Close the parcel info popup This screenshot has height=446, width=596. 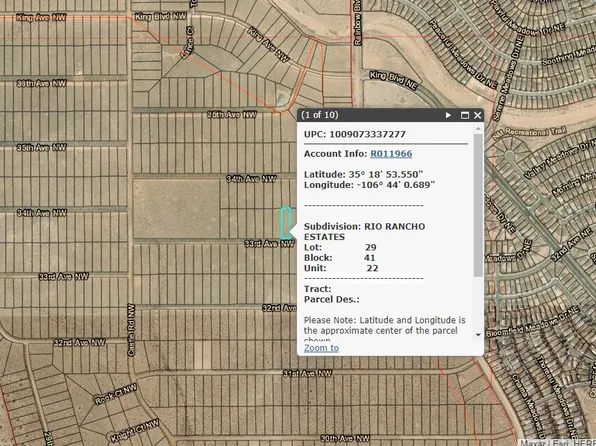click(x=478, y=115)
